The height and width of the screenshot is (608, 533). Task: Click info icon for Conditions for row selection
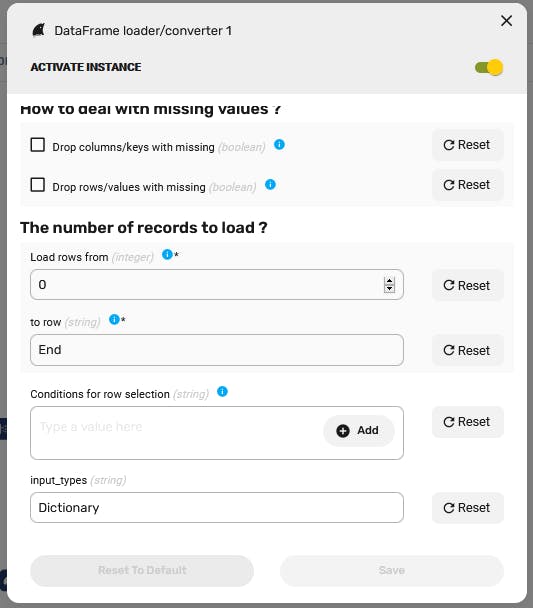click(223, 392)
